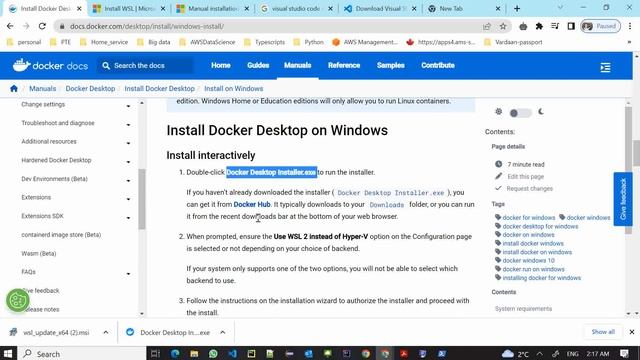Expand the Extensions SDK sidebar section

[128, 218]
